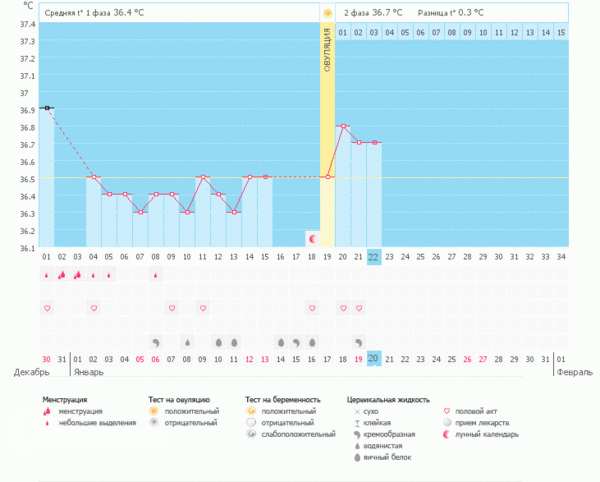Click the lunar calendar icon on cycle day 18
The width and height of the screenshot is (600, 482).
313,240
